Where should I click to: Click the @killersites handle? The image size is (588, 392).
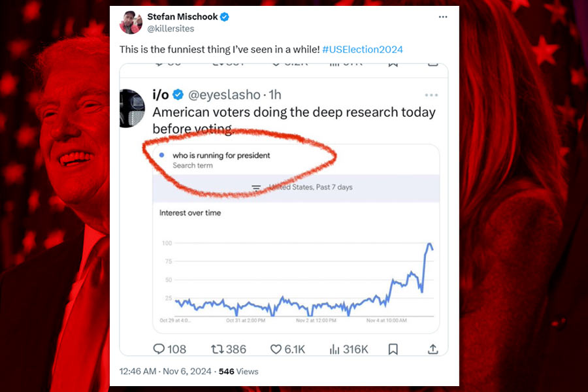pos(171,29)
